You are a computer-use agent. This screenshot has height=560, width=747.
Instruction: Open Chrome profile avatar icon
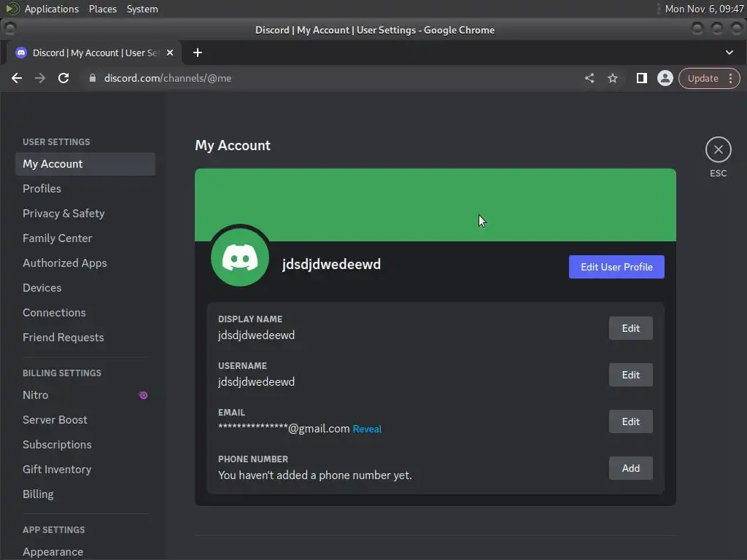tap(665, 78)
